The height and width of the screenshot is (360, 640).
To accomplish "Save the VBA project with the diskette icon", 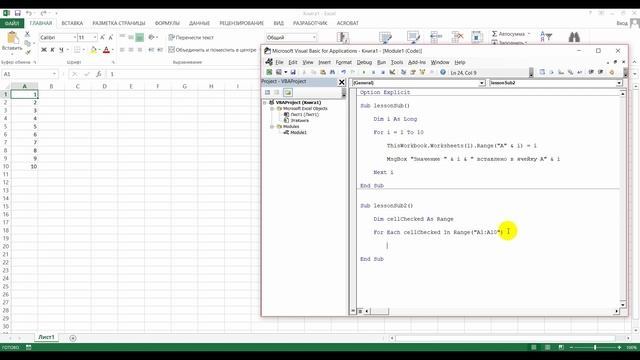I will pyautogui.click(x=293, y=72).
